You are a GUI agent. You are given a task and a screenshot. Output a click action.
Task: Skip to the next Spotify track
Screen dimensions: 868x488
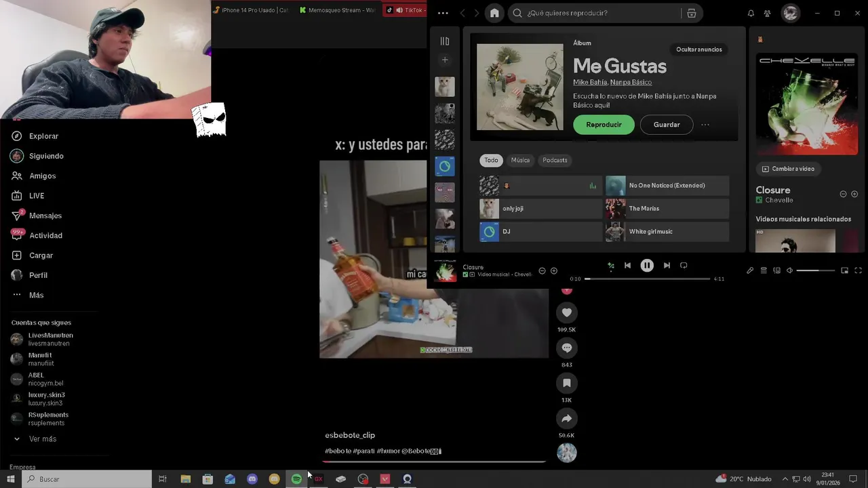click(x=667, y=266)
